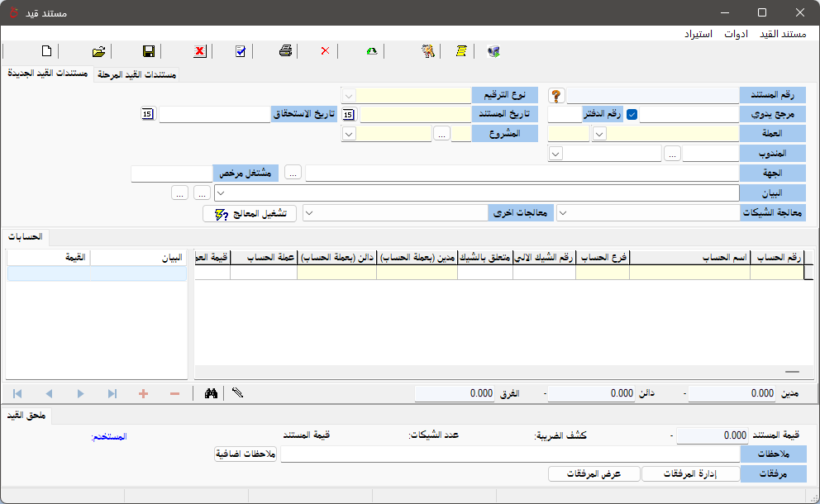Click the toolbar icon beside the yellow note
This screenshot has width=820, height=504.
tap(428, 51)
